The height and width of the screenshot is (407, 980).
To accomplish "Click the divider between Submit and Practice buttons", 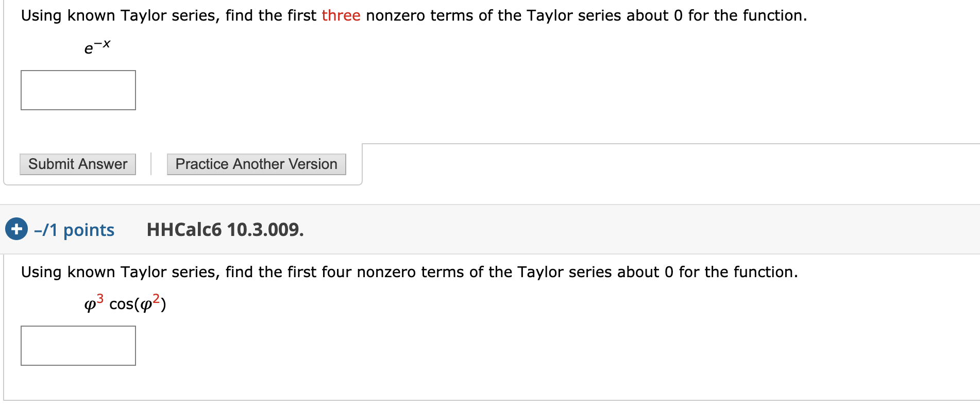I will 151,164.
